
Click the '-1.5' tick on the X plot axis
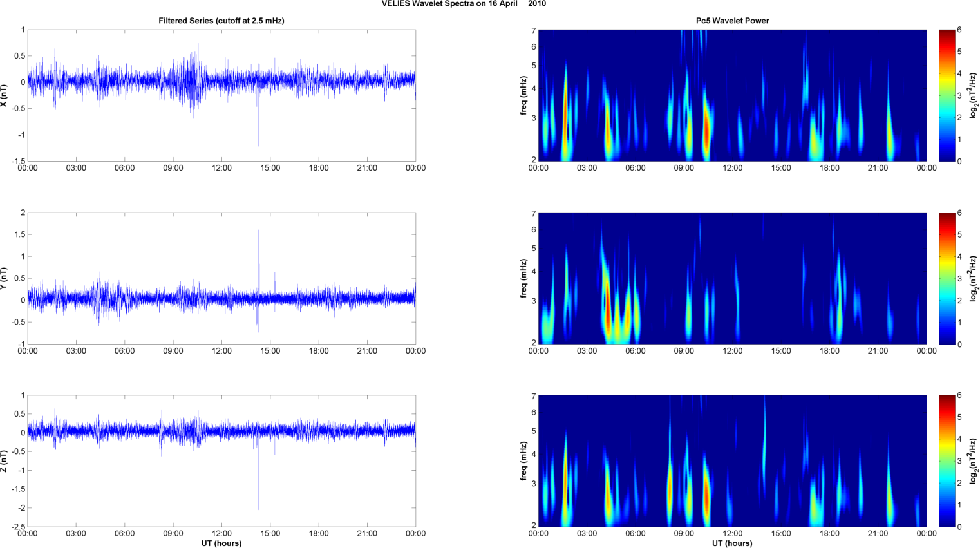click(18, 161)
